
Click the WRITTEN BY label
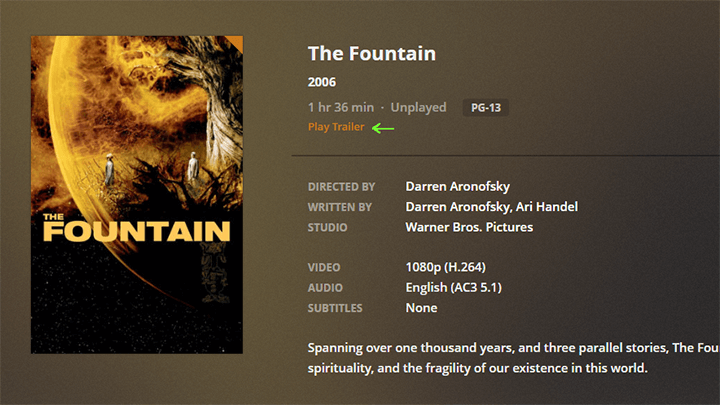(x=339, y=208)
